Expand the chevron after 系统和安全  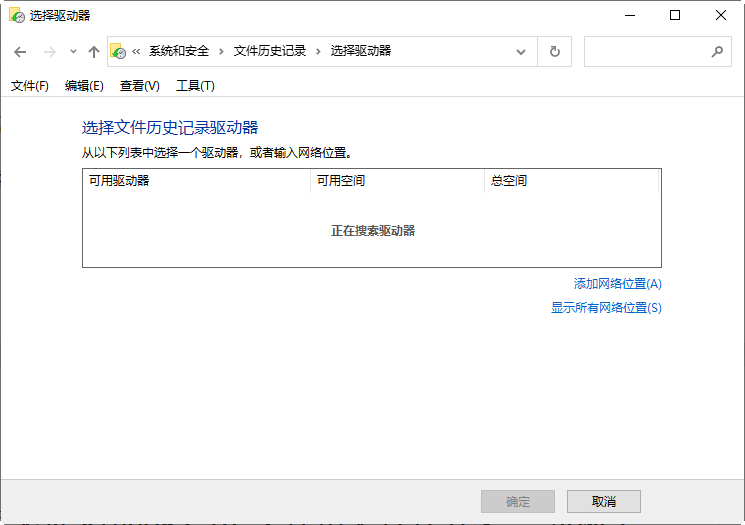click(x=222, y=51)
